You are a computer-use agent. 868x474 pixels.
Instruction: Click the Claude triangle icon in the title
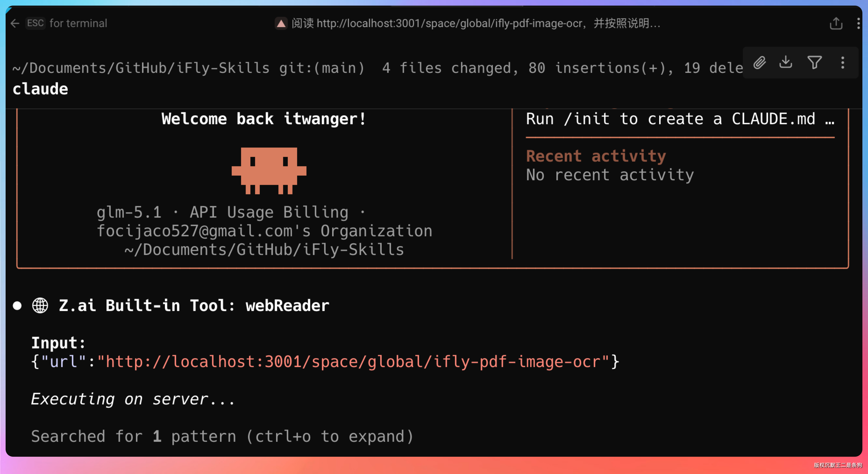[x=281, y=24]
